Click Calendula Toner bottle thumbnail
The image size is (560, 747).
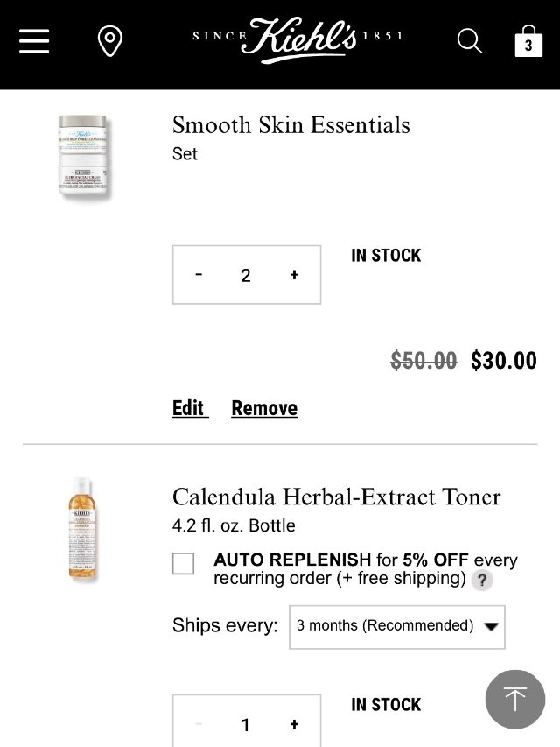point(82,529)
